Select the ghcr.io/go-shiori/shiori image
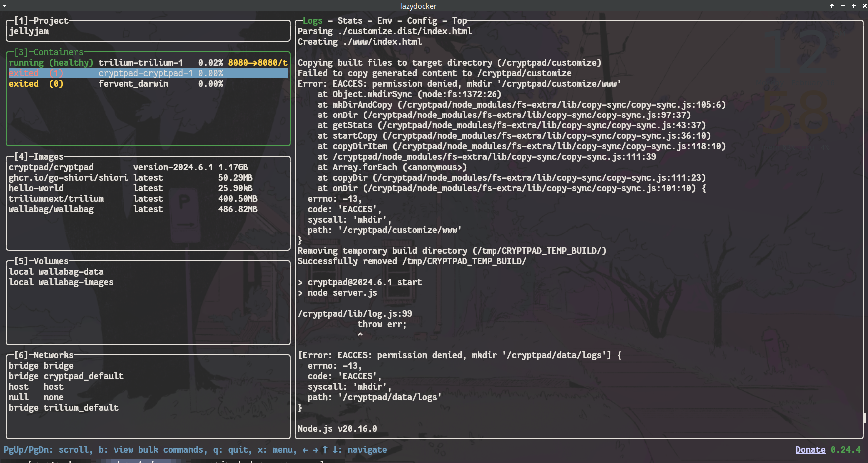 (148, 178)
